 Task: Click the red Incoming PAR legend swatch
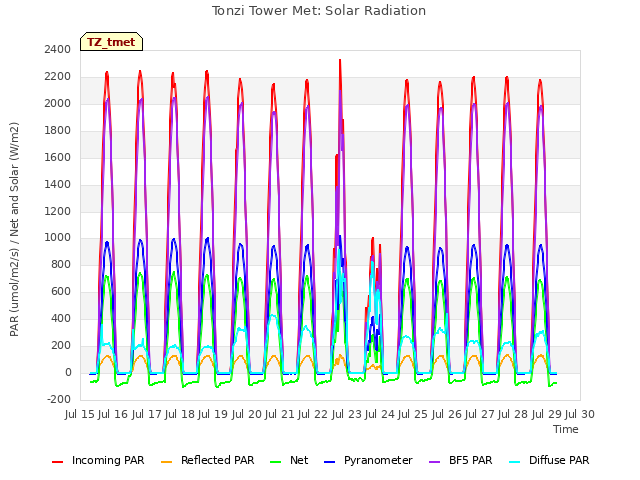click(x=58, y=461)
